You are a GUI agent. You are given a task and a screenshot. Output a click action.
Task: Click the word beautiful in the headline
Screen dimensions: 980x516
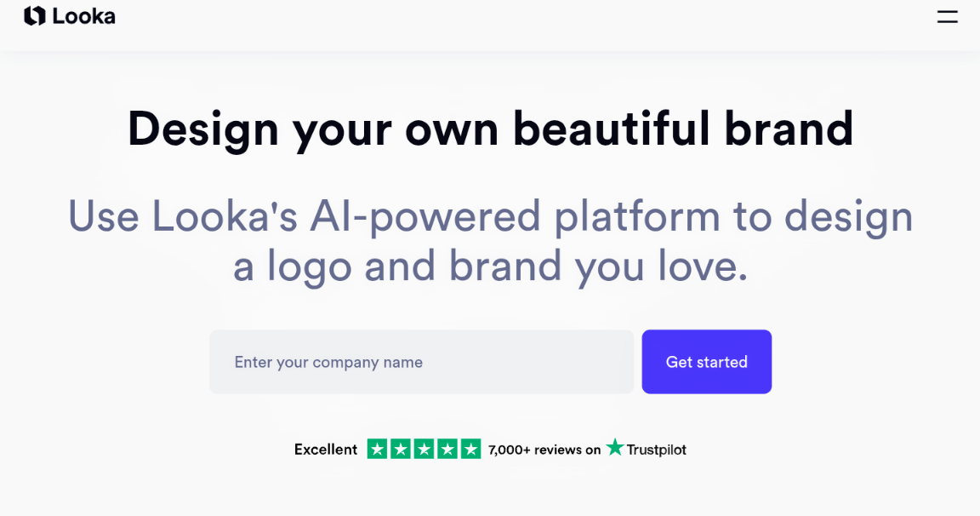coord(611,129)
